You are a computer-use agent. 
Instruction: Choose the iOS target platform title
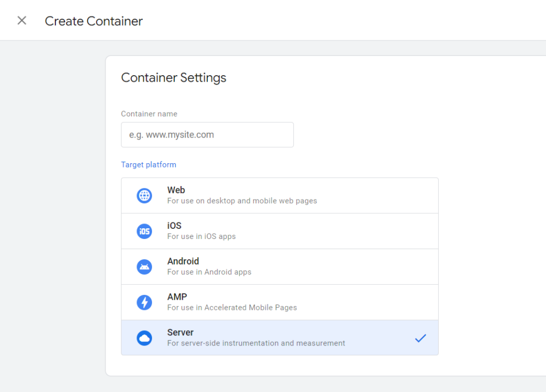[174, 226]
